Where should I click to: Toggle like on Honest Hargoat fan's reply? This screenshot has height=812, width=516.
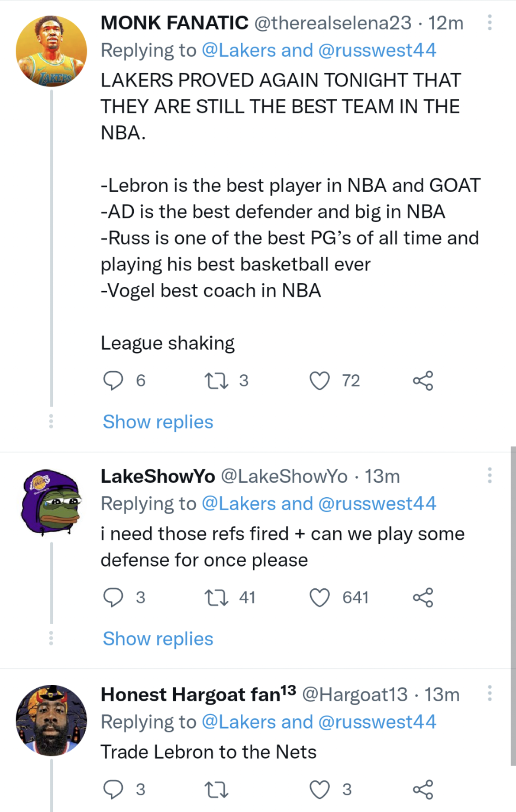tap(320, 789)
